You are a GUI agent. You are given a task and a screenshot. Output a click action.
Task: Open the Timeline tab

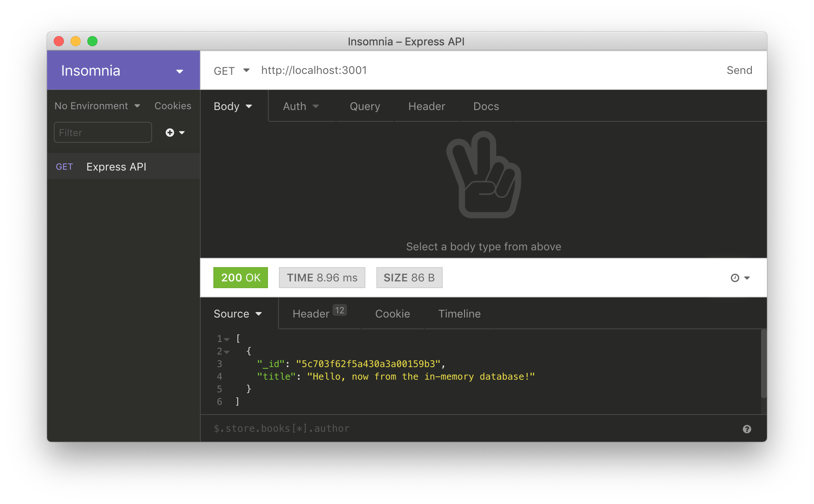(459, 314)
